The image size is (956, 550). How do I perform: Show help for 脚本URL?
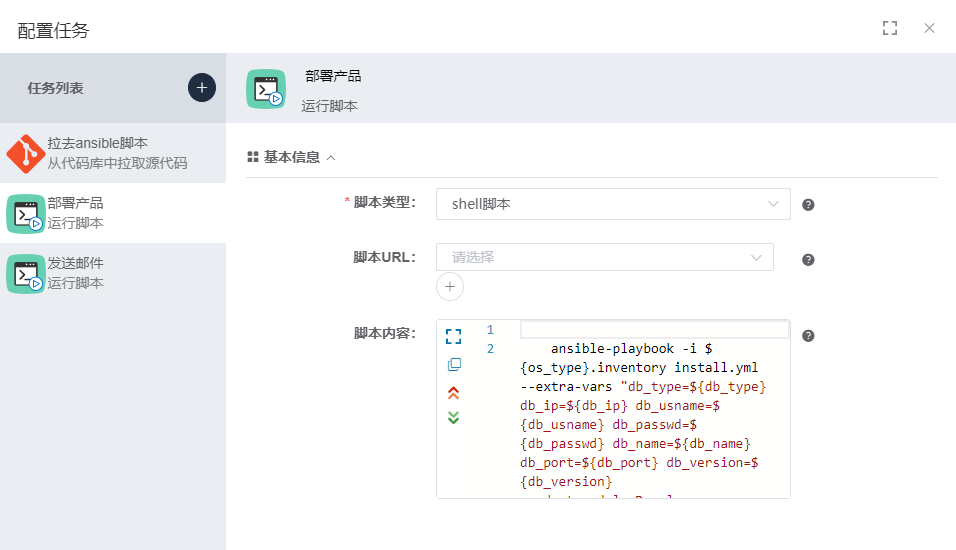(x=808, y=260)
